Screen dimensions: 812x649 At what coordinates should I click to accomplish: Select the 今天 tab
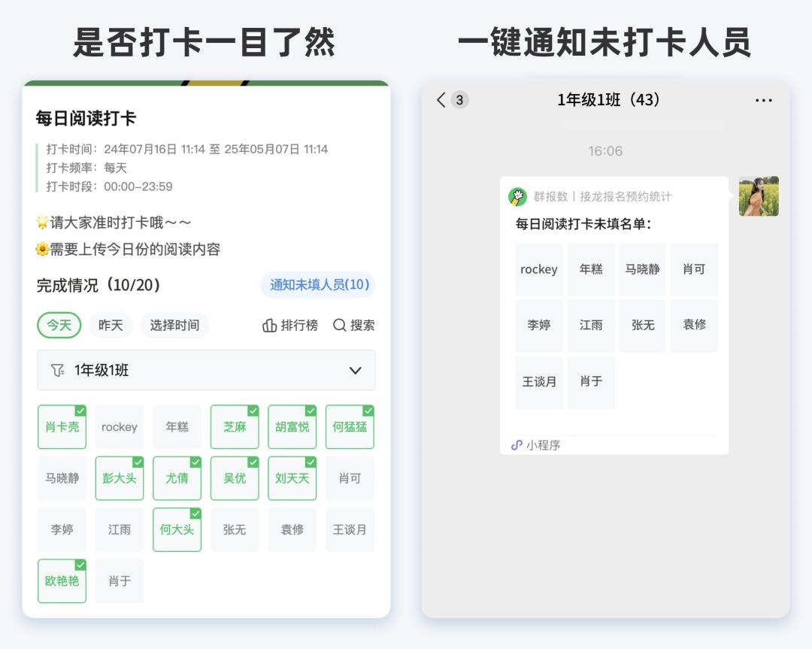coord(59,325)
